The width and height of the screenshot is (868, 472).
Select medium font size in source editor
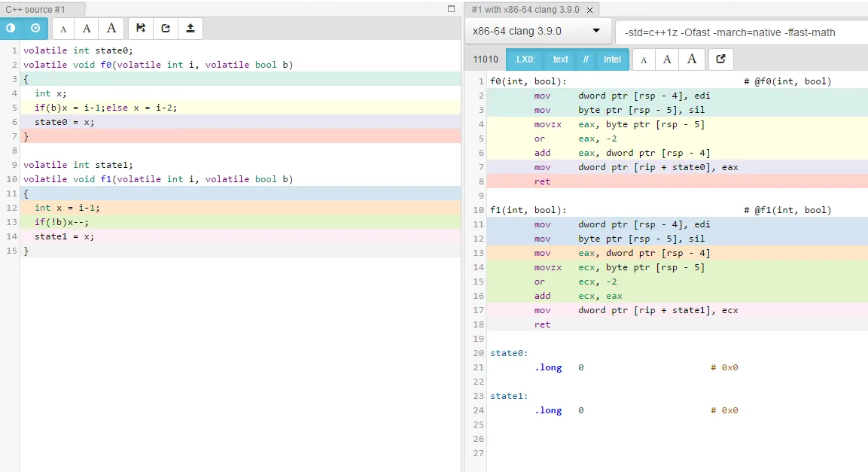87,29
